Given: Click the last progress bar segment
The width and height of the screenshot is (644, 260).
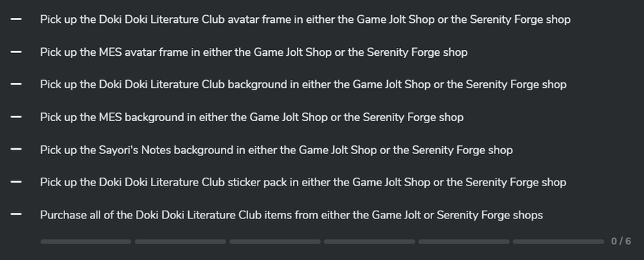Looking at the screenshot, I should tap(558, 242).
